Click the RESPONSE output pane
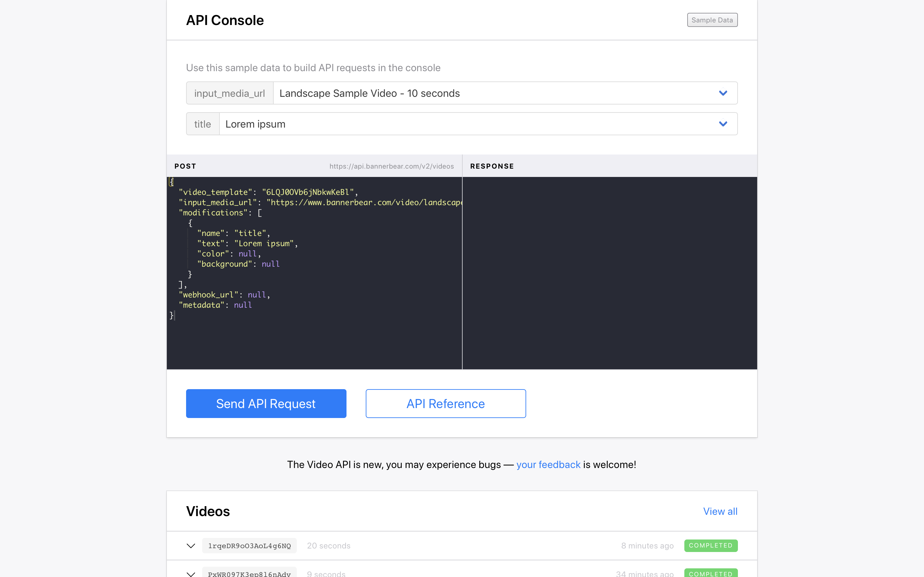 point(609,272)
